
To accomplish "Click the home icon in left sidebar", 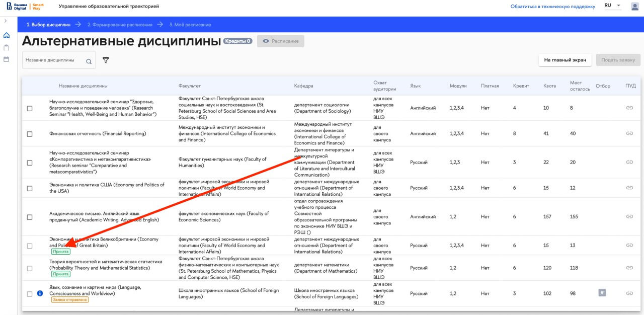I will [7, 35].
